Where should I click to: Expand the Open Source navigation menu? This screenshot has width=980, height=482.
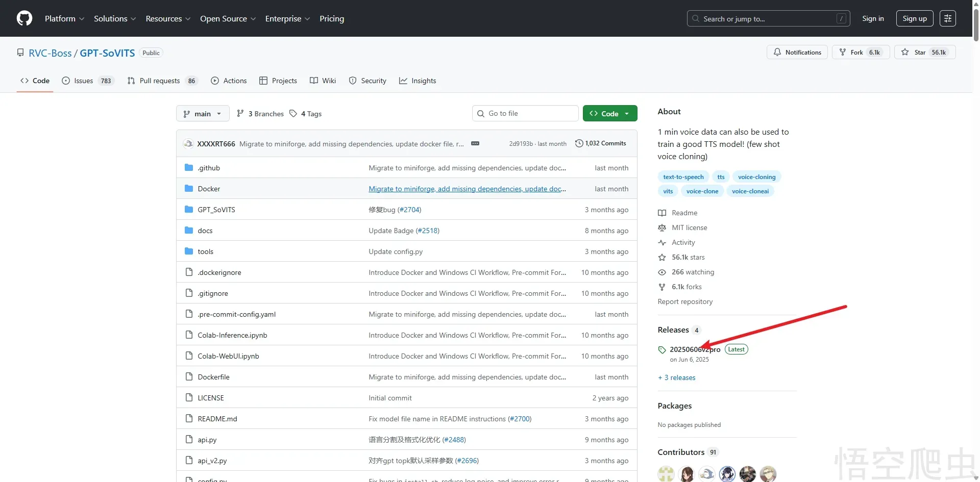(228, 18)
